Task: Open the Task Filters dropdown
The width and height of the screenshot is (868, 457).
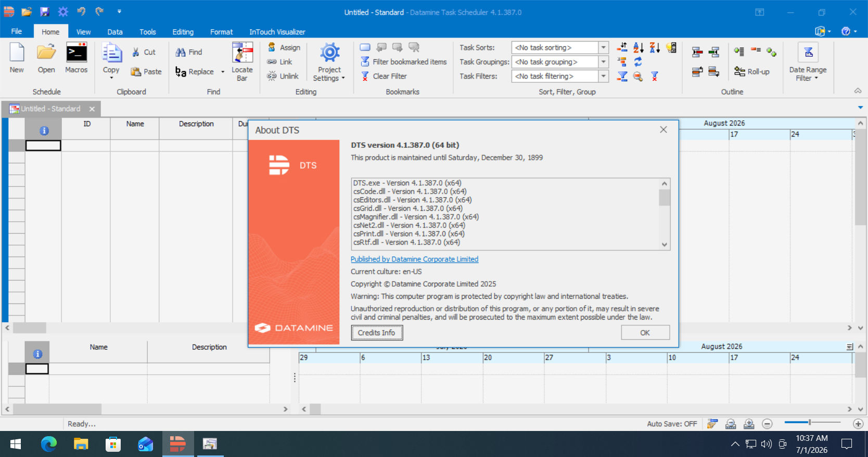Action: [603, 77]
